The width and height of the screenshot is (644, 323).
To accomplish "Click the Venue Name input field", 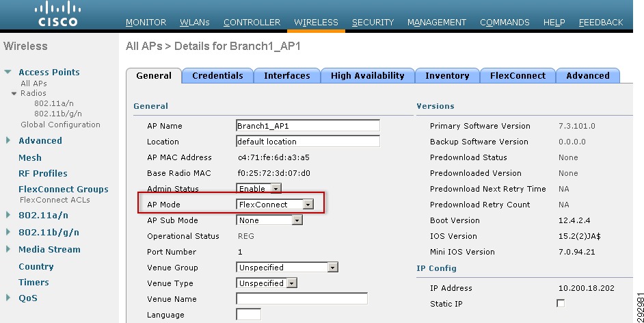I will pos(302,299).
